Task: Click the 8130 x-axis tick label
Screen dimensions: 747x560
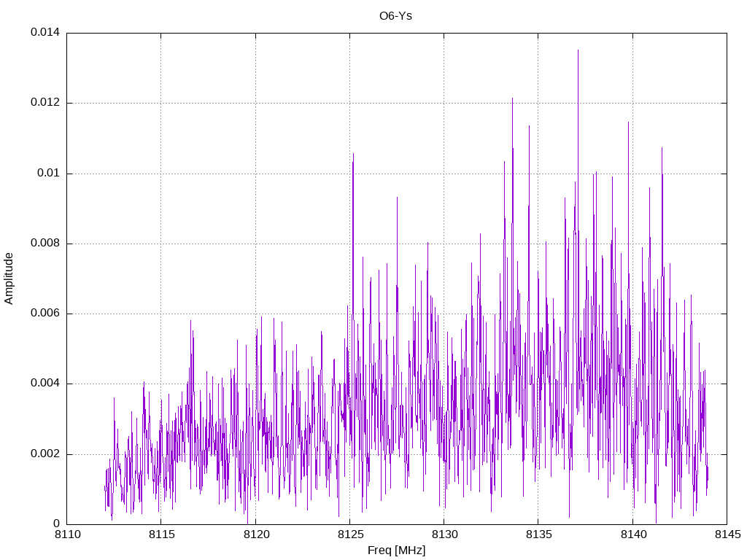Action: tap(444, 534)
